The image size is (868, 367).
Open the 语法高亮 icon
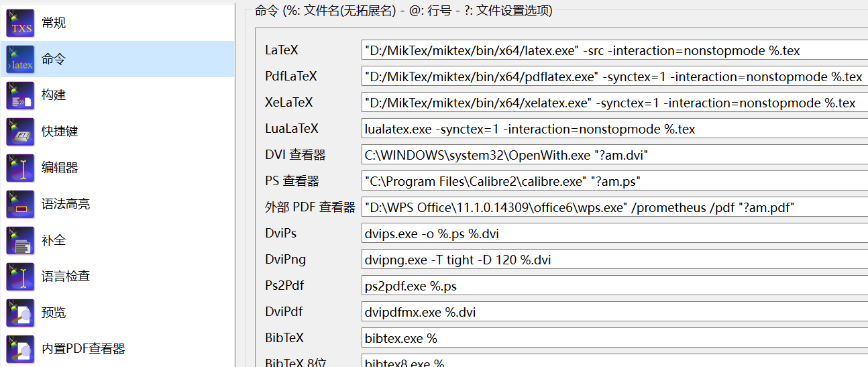point(20,204)
